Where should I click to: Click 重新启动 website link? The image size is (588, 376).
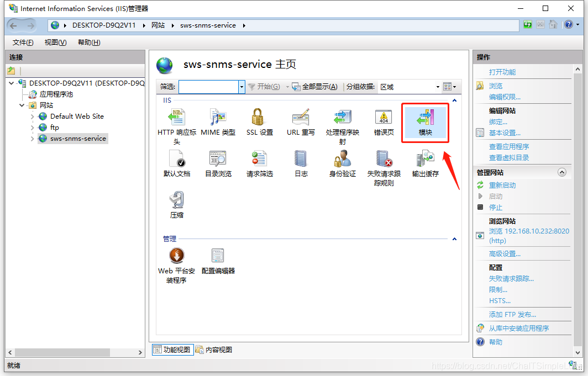coord(502,186)
